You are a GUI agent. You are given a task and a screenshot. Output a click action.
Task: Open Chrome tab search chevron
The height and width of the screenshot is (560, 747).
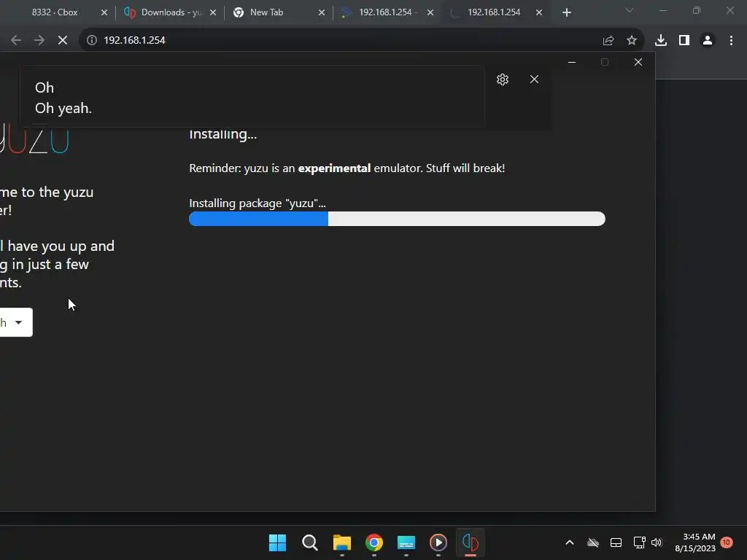coord(630,10)
